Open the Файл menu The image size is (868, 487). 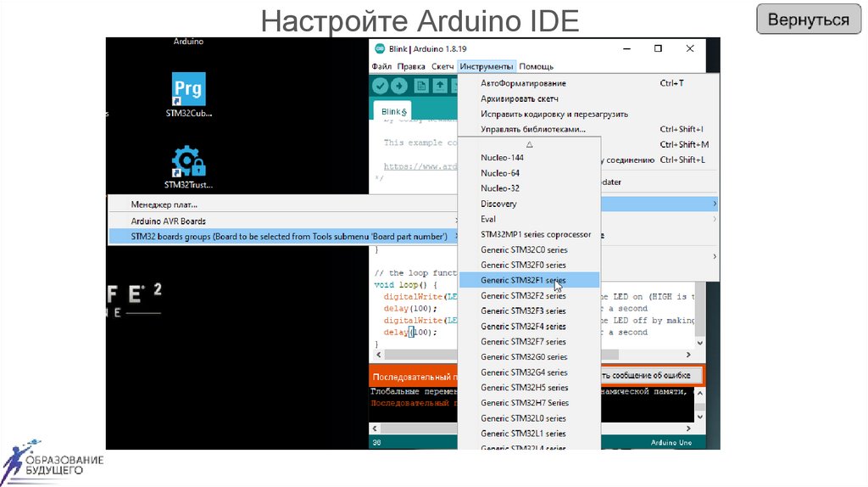[381, 66]
